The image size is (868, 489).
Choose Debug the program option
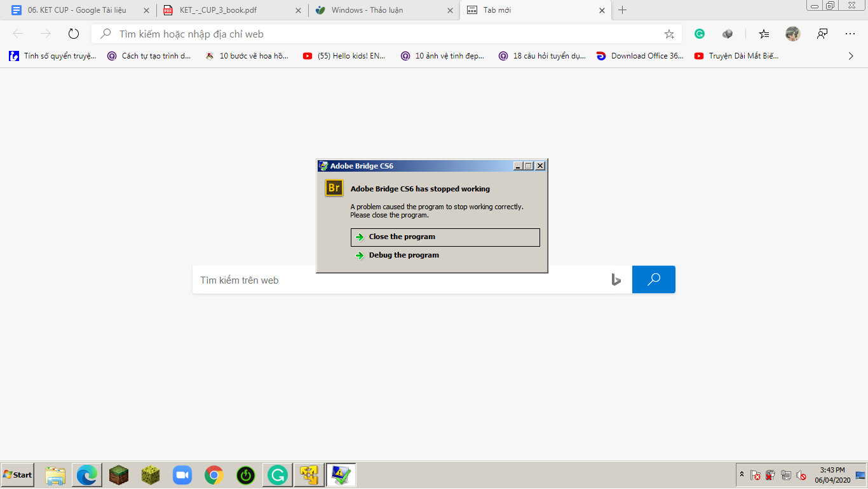(403, 255)
